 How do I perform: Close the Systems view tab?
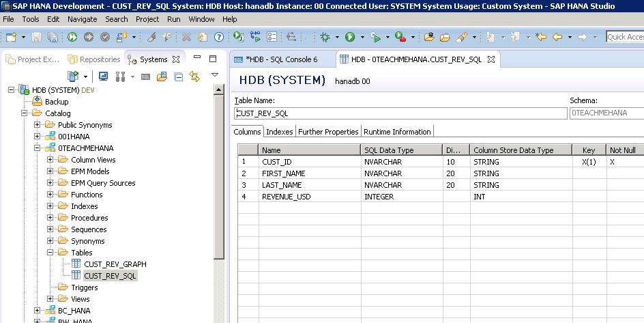176,59
